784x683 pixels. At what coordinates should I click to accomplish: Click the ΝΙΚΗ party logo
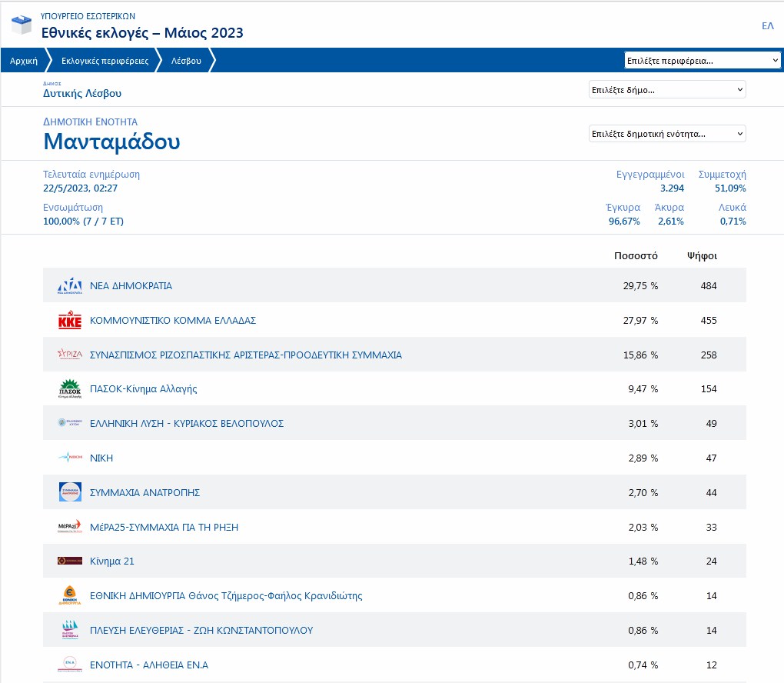tap(70, 458)
